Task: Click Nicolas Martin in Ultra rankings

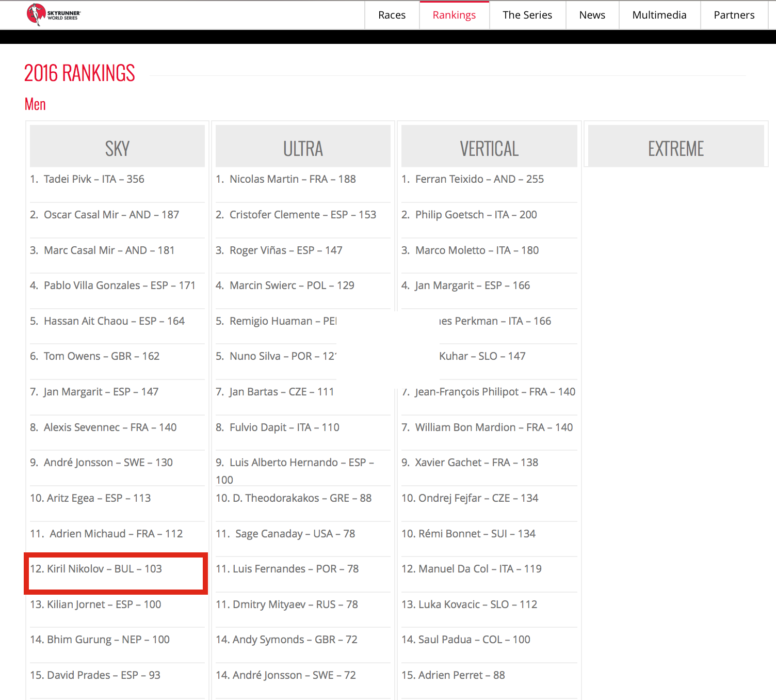Action: coord(286,179)
